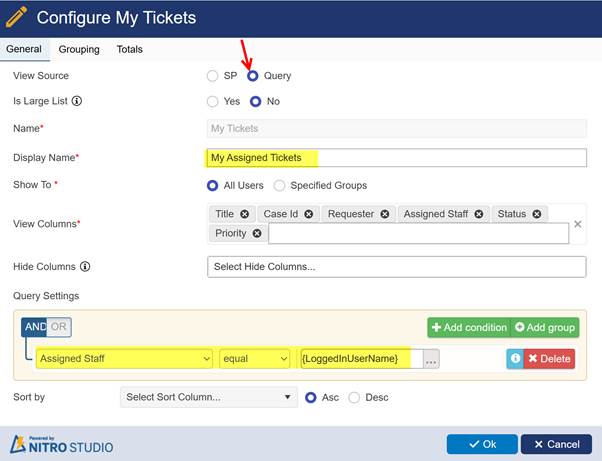
Task: Remove the Title column tag
Action: (x=245, y=214)
